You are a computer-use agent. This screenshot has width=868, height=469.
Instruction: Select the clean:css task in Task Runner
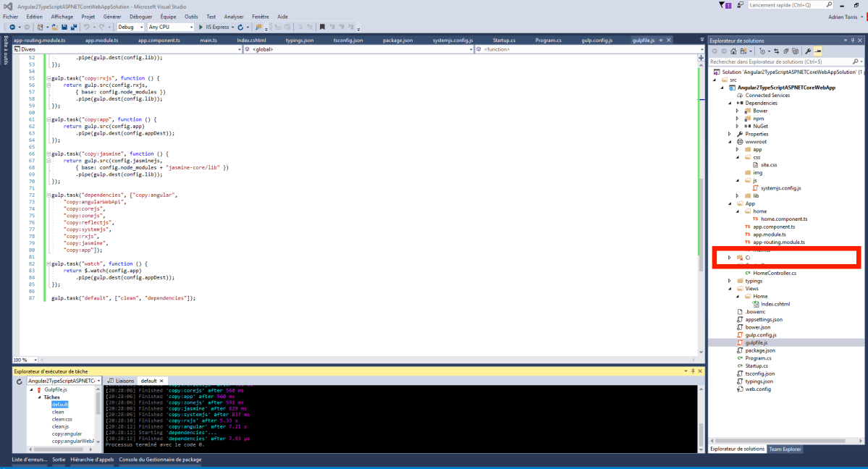(62, 419)
